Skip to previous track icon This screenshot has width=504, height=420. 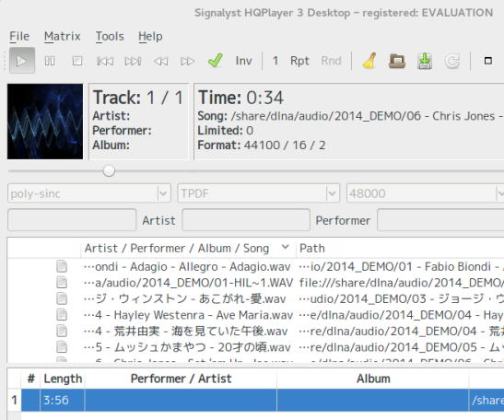(105, 61)
